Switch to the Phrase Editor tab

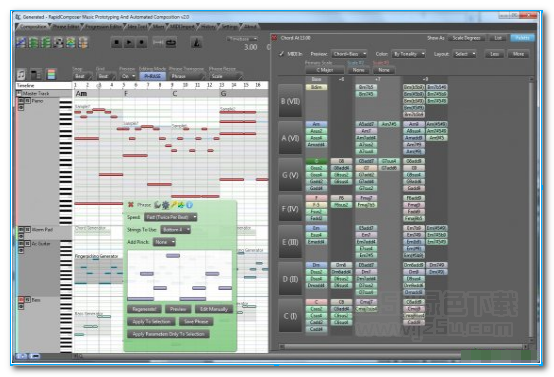(66, 26)
